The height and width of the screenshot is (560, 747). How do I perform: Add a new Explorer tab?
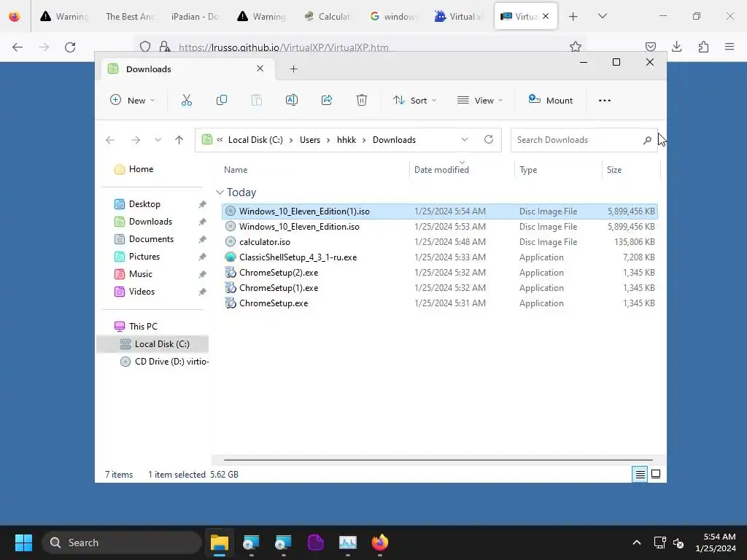click(x=293, y=69)
